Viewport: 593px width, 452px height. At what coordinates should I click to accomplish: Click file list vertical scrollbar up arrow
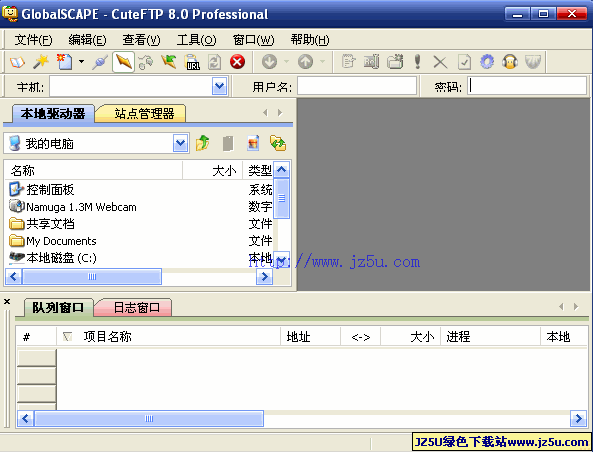[281, 170]
